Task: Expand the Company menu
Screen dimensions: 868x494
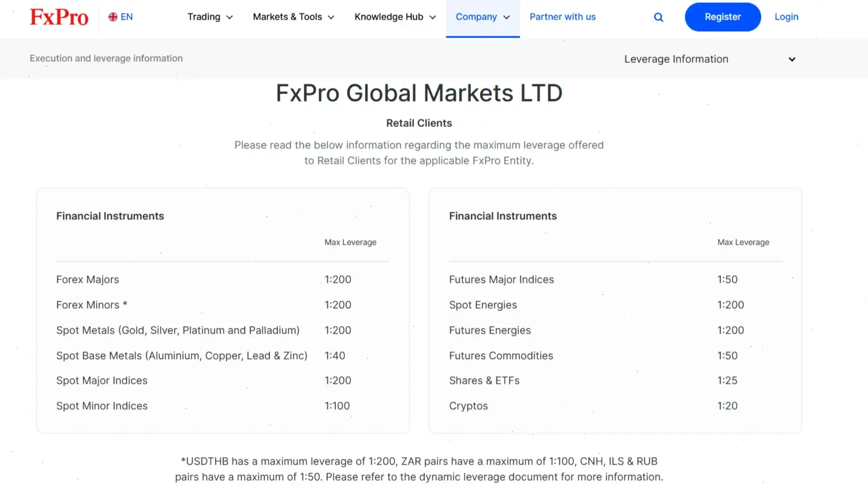Action: (482, 17)
